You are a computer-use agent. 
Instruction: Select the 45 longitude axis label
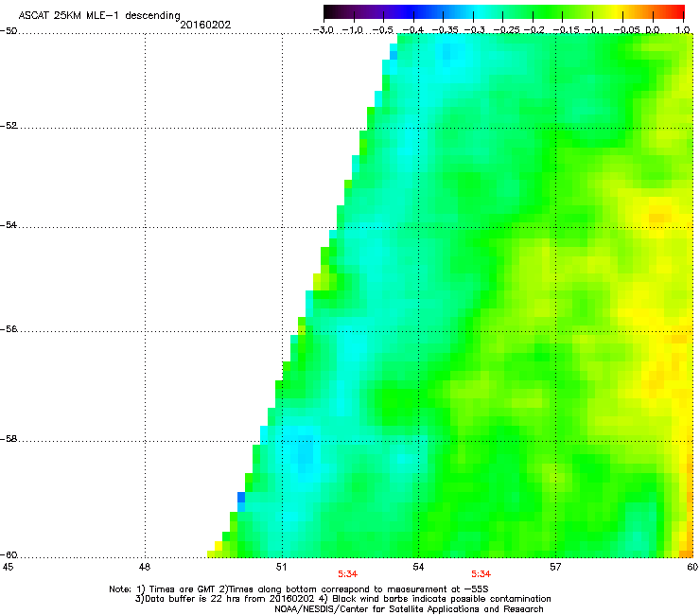click(x=8, y=567)
